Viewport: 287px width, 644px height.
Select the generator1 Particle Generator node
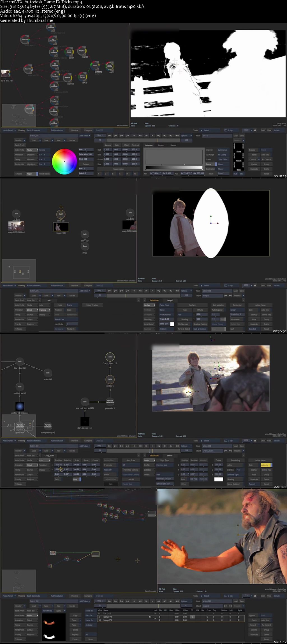(110, 402)
